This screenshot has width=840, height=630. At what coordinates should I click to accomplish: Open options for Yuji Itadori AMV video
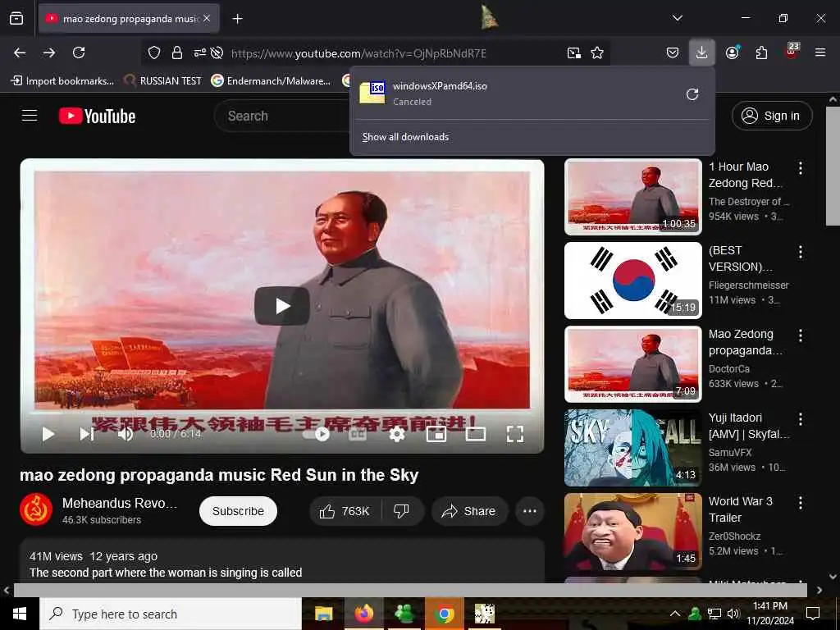(x=801, y=419)
